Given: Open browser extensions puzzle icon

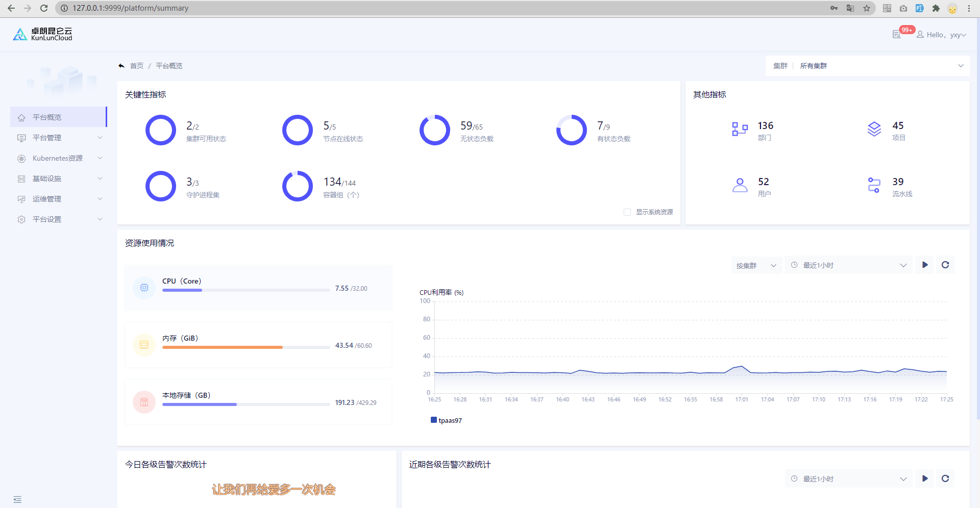Looking at the screenshot, I should [x=936, y=8].
